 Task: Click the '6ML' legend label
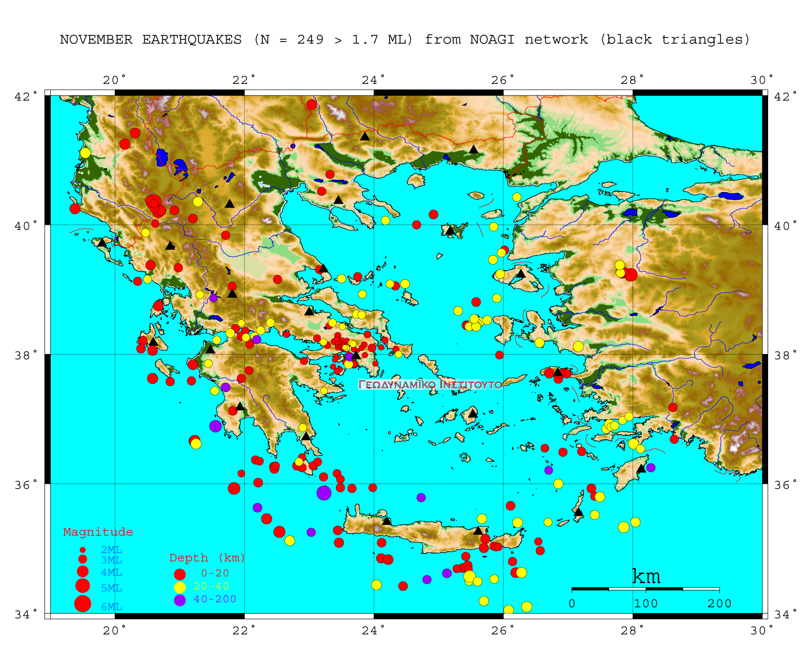click(x=111, y=607)
